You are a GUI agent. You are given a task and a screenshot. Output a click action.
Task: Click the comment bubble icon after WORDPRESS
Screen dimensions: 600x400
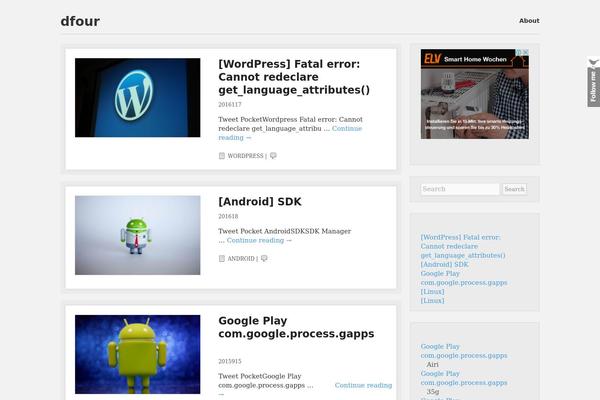(273, 156)
